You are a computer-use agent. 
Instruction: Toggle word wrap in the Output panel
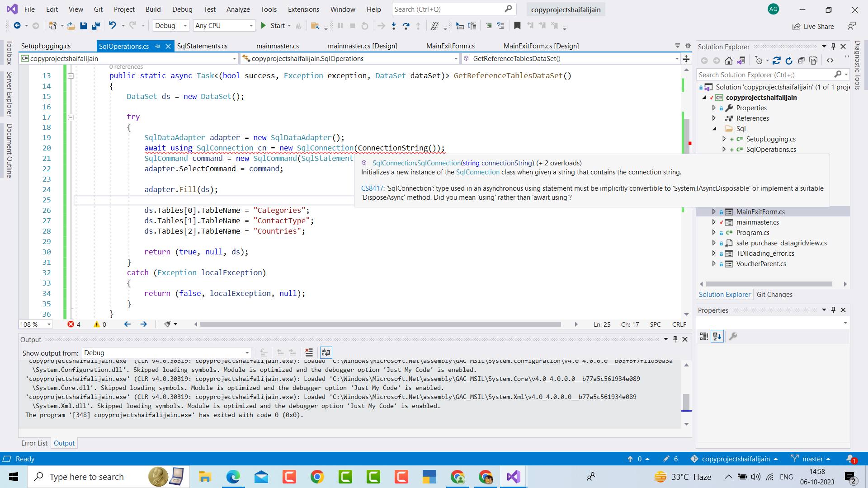(326, 352)
